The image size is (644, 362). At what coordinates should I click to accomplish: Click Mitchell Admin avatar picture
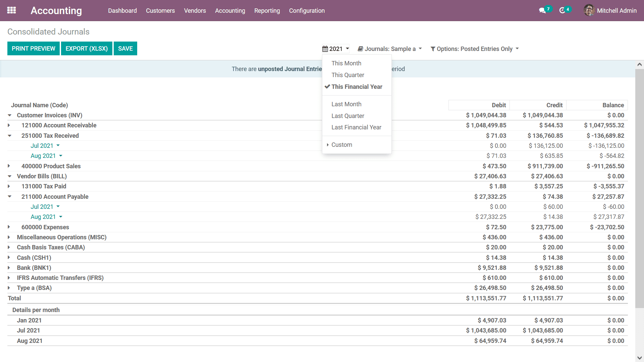coord(589,10)
